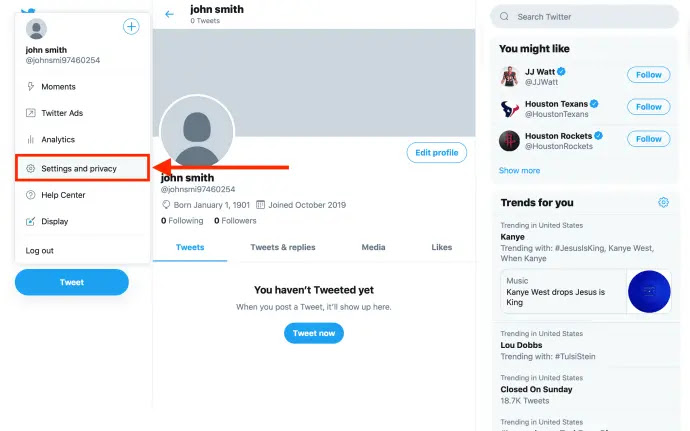
Task: Click the Edit profile button
Action: coord(437,152)
